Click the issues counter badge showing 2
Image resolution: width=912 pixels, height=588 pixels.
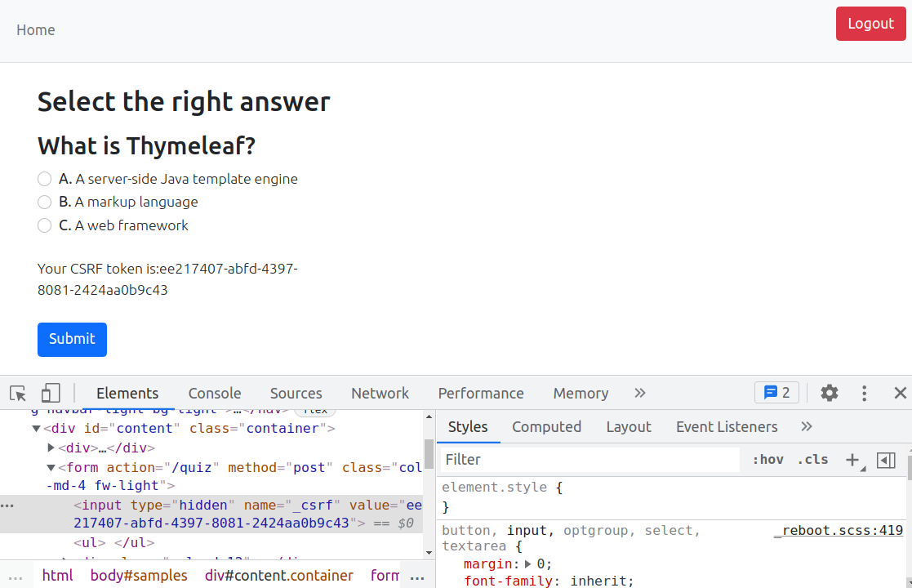776,393
